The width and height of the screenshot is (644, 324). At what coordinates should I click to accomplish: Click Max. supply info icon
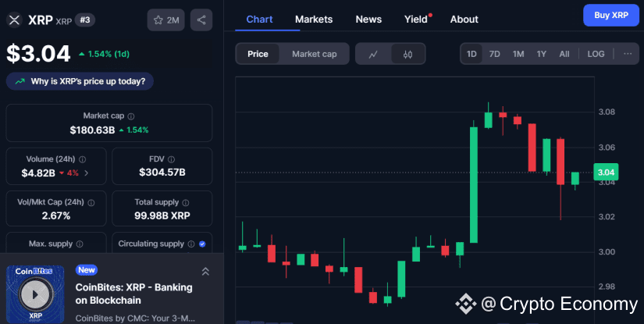[x=80, y=244]
